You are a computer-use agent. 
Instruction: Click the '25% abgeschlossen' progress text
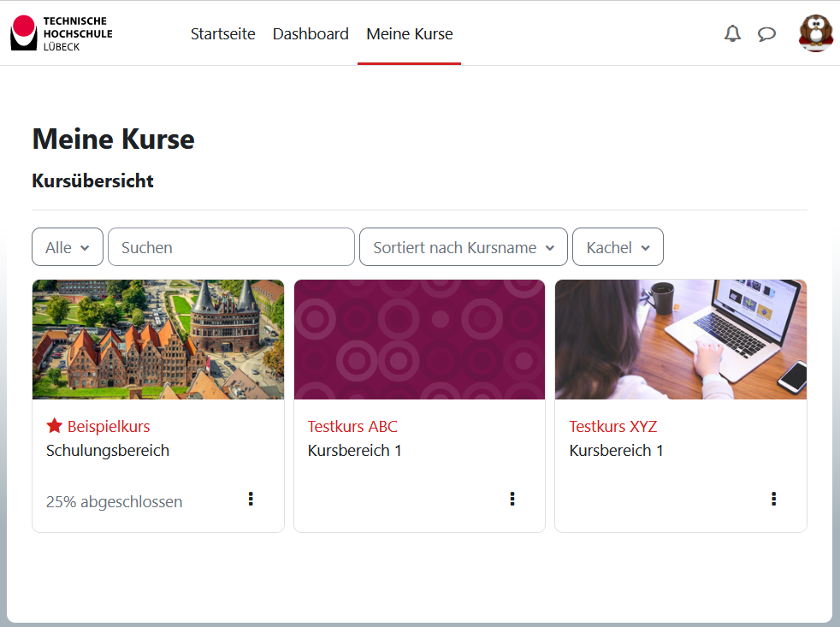[x=114, y=501]
